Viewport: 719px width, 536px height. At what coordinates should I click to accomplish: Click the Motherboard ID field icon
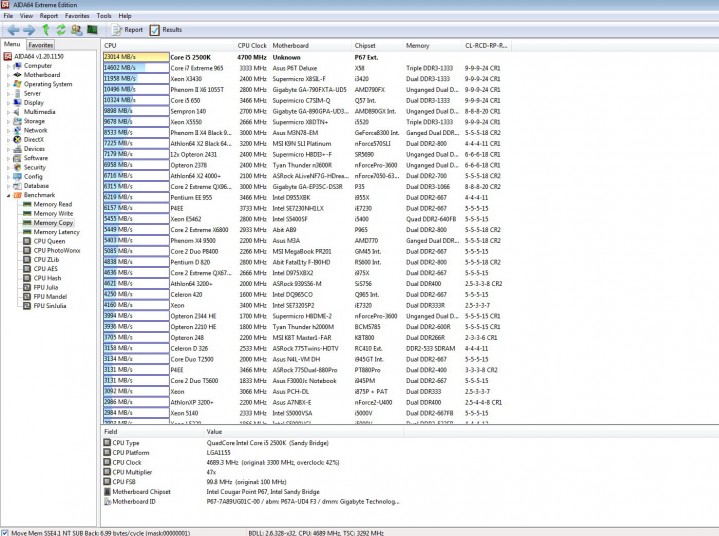(107, 502)
